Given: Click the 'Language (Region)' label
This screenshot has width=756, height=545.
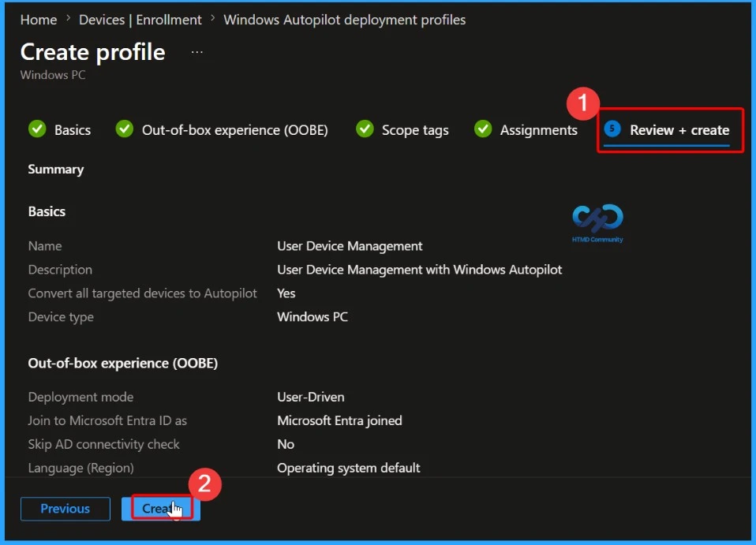Looking at the screenshot, I should point(80,468).
